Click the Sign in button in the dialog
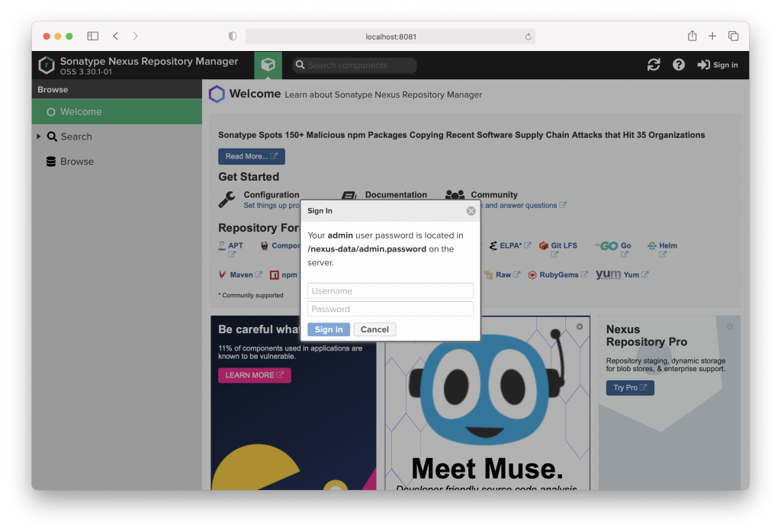781x532 pixels. 328,329
